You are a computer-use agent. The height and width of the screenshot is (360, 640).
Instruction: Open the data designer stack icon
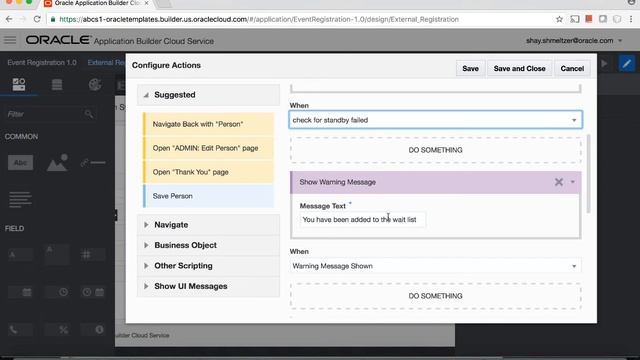click(x=57, y=84)
